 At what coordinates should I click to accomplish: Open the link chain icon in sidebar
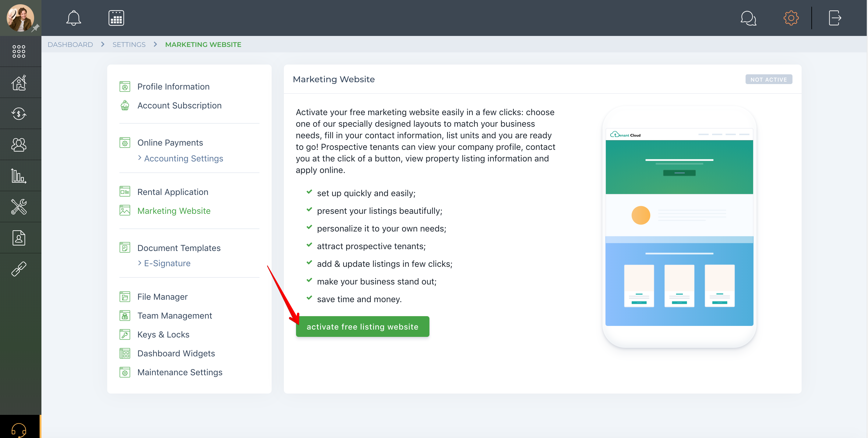point(19,269)
